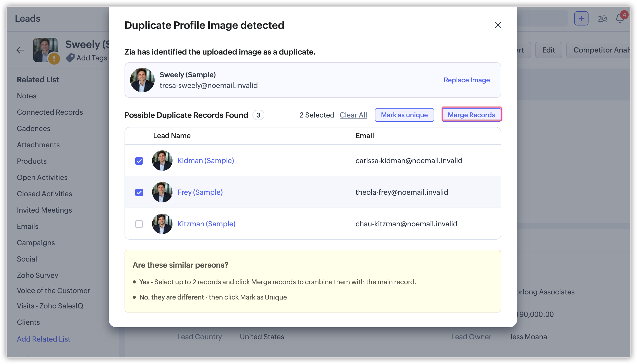Click the Add Related List link
The width and height of the screenshot is (637, 364).
point(44,339)
